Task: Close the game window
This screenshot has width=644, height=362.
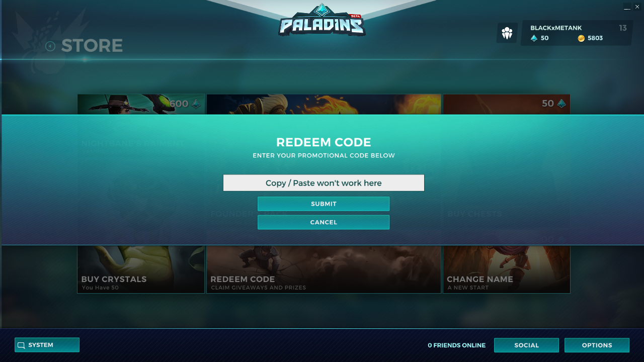Action: [637, 7]
